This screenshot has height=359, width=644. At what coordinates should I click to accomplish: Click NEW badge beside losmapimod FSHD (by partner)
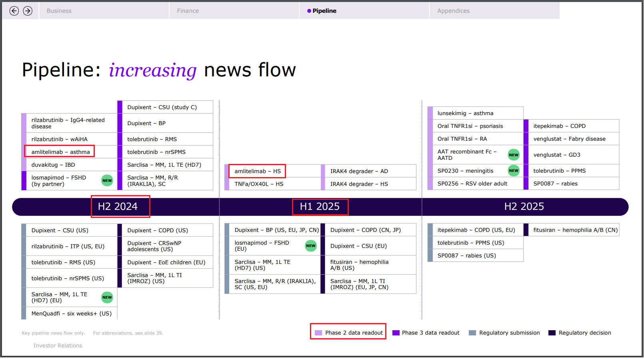pos(107,181)
